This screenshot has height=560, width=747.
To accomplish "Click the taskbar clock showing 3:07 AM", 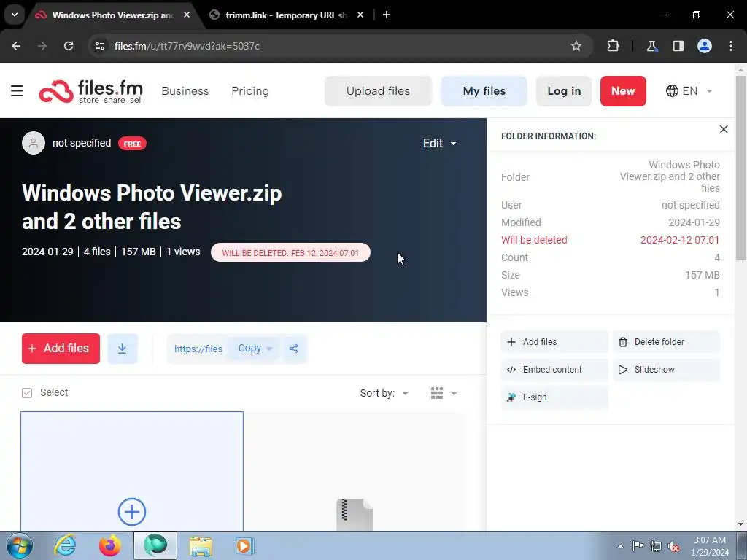I will pos(710,546).
